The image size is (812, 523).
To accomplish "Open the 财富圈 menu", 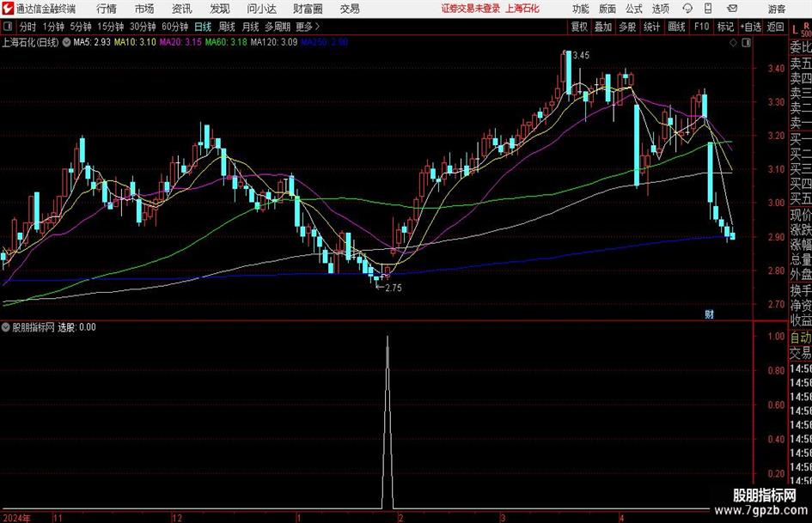I will pyautogui.click(x=308, y=9).
